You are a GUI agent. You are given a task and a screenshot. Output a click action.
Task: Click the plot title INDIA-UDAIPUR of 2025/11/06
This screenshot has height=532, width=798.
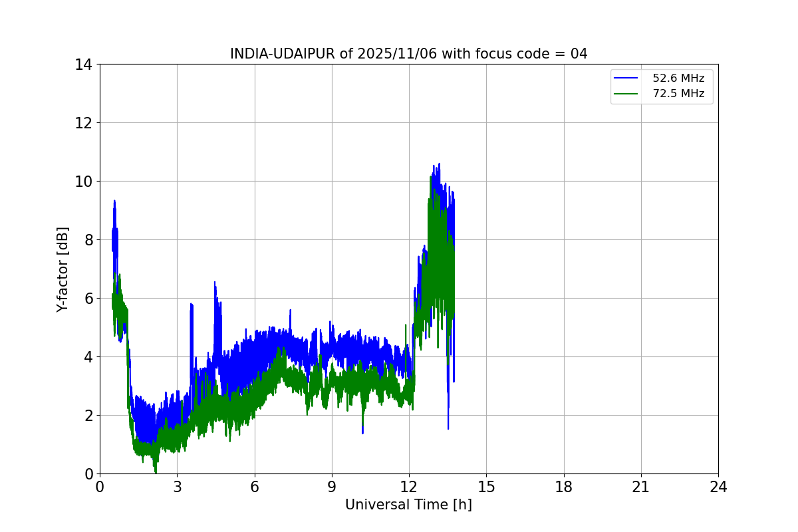(408, 54)
